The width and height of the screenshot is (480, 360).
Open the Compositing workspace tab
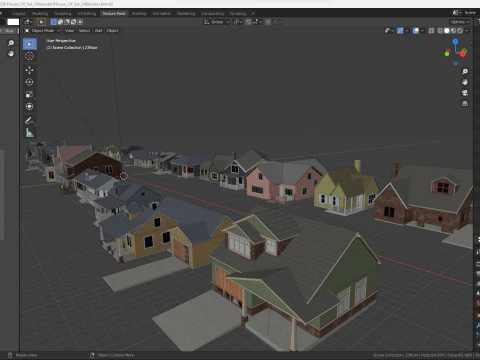point(213,14)
